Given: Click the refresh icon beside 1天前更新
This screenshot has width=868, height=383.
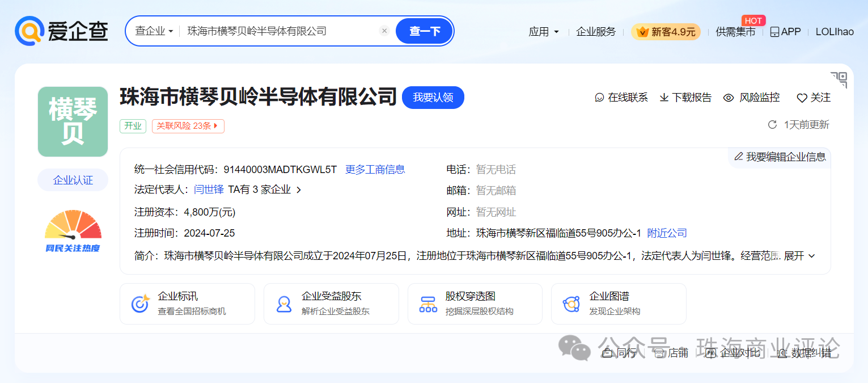Looking at the screenshot, I should (772, 124).
